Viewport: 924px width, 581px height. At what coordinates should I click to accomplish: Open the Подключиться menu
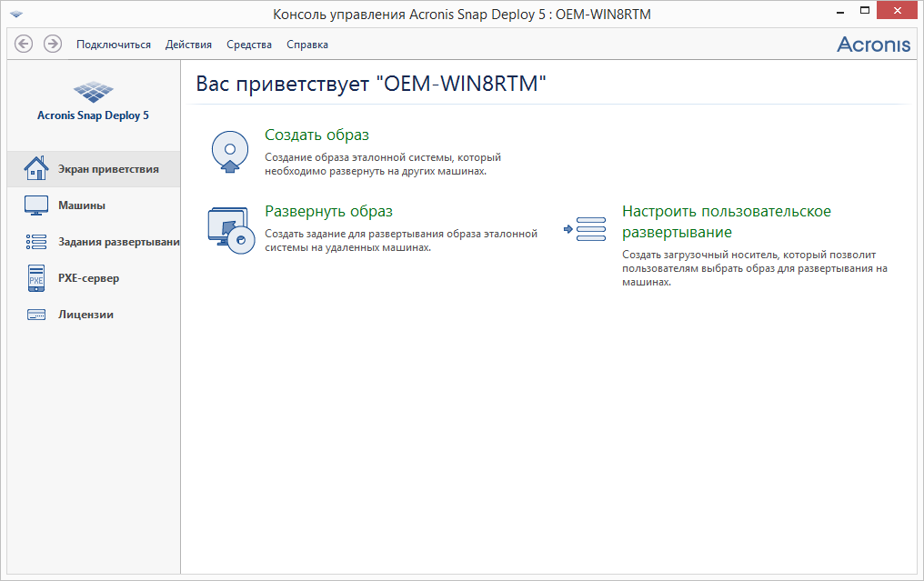tap(114, 45)
